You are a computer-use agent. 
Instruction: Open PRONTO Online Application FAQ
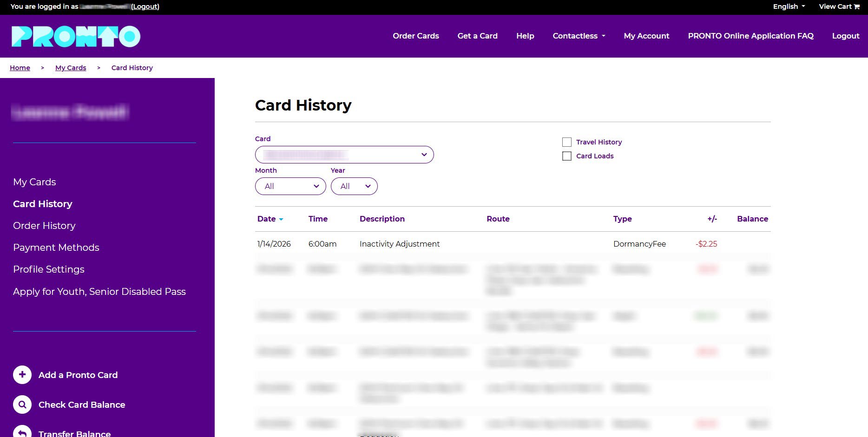[x=750, y=36]
